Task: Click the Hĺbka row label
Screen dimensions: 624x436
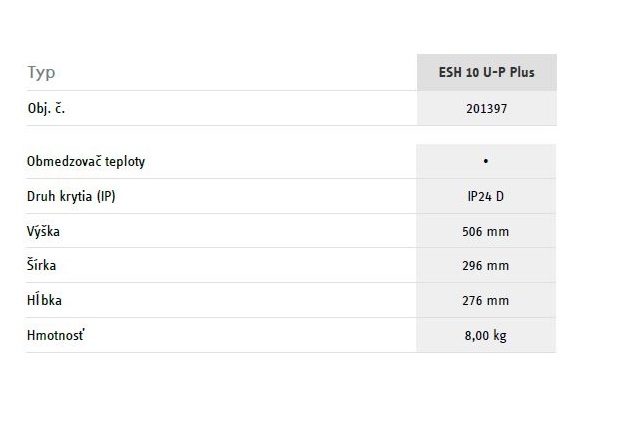Action: coord(47,300)
